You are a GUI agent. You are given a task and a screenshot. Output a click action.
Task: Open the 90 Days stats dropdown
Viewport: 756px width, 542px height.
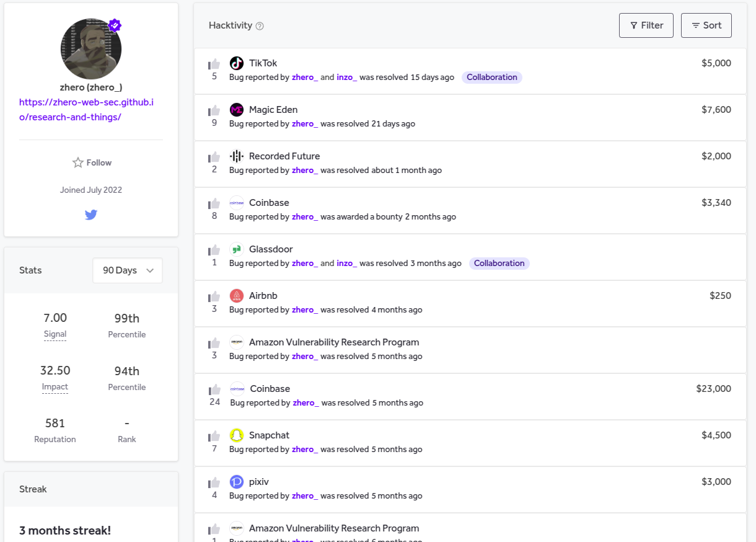128,270
